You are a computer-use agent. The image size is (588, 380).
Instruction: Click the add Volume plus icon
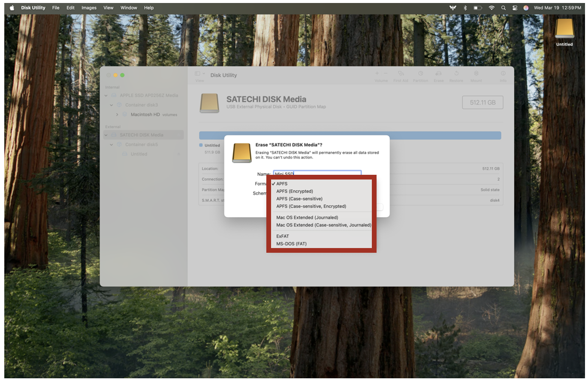377,73
